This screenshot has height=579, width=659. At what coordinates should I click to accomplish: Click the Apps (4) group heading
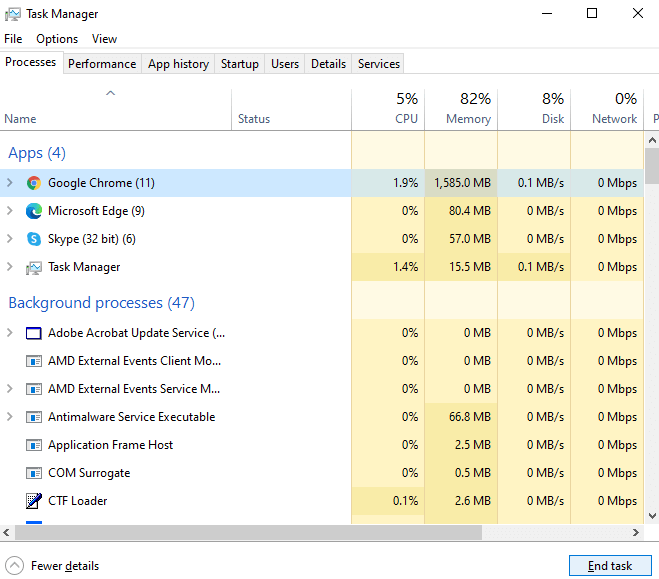click(37, 153)
